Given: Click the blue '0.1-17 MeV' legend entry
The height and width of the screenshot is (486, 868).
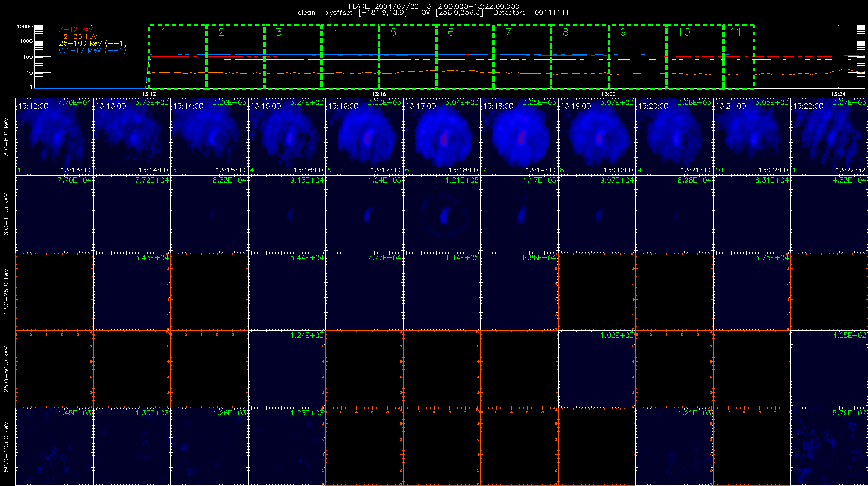Looking at the screenshot, I should tap(92, 50).
